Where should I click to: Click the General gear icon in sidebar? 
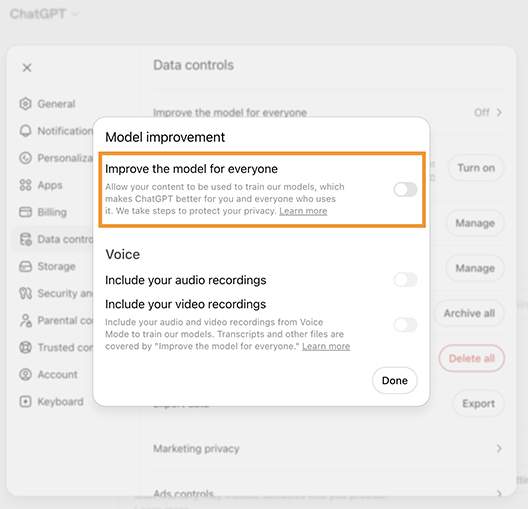tap(26, 104)
